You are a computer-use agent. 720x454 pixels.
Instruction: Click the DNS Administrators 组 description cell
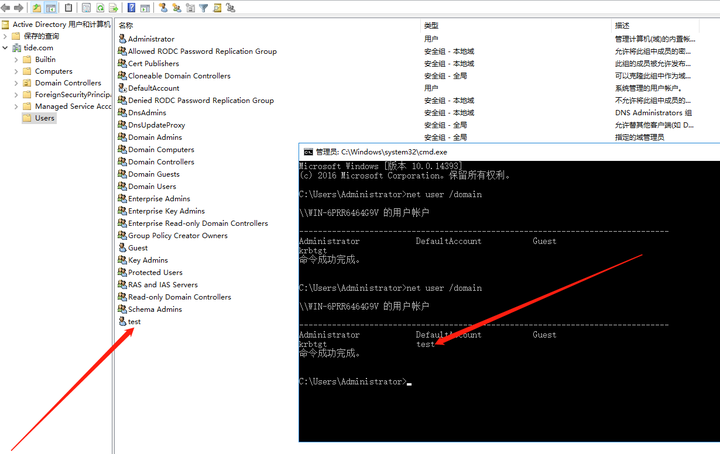(653, 112)
